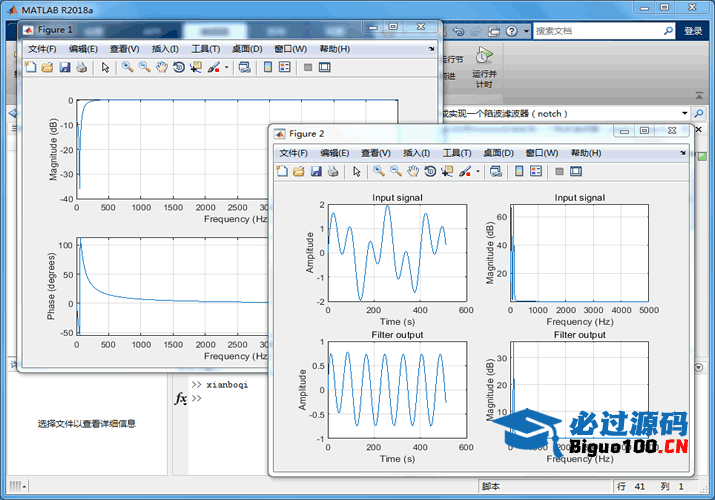Activate Zoom In tool in Figure 2
715x500 pixels.
click(379, 171)
